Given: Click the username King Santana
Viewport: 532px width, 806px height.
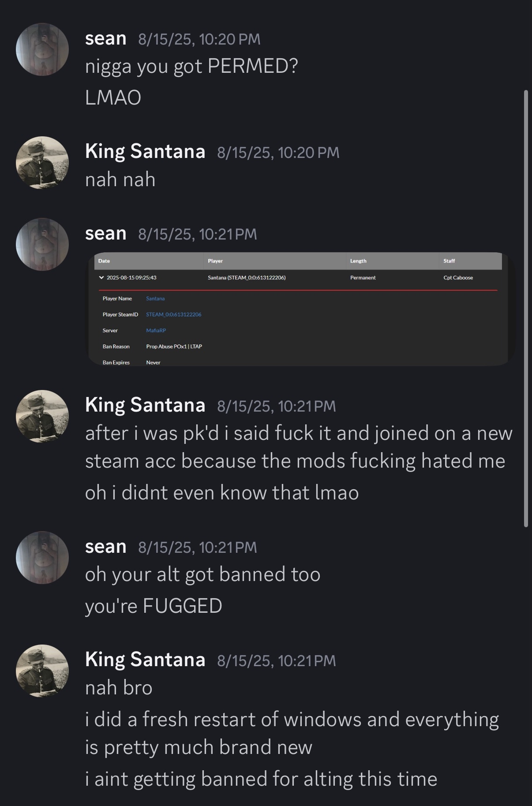Looking at the screenshot, I should click(x=146, y=152).
